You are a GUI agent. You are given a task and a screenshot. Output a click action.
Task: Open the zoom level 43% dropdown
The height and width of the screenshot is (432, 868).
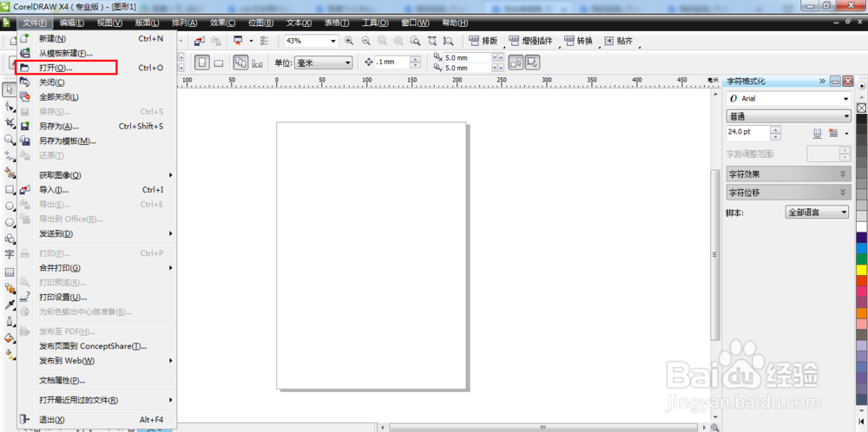pos(333,41)
